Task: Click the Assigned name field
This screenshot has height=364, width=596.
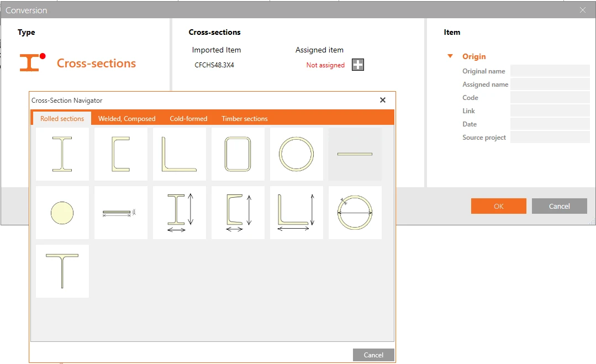Action: 550,85
